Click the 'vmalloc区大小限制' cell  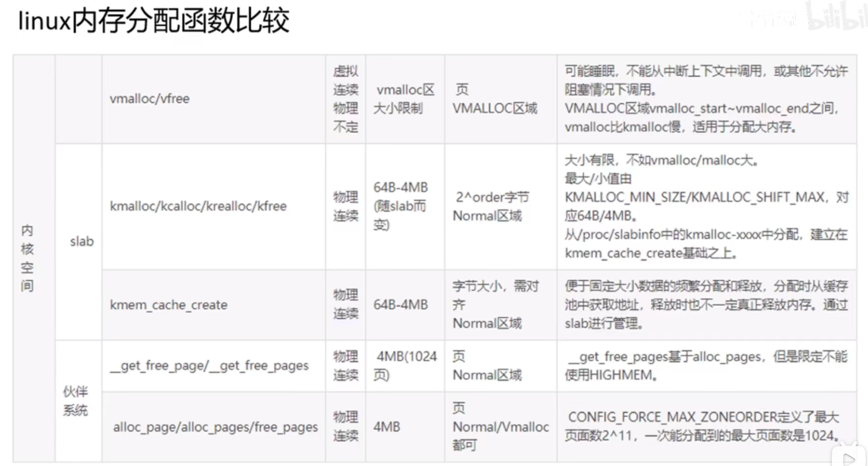(x=405, y=99)
